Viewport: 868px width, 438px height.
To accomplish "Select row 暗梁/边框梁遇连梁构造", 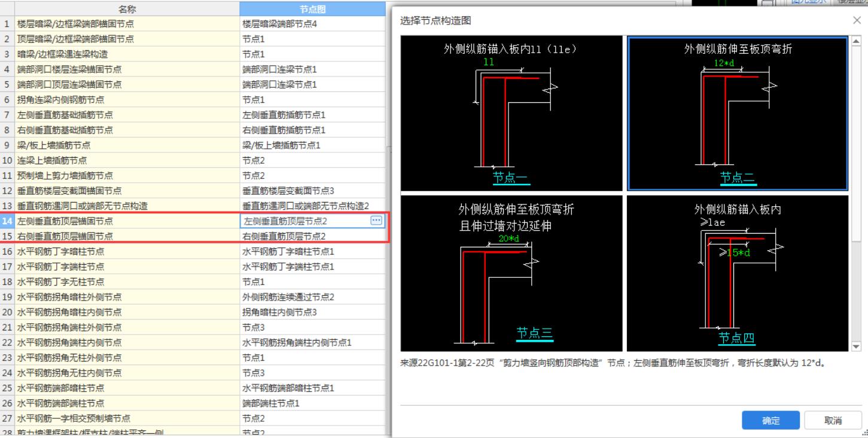I will coord(127,54).
